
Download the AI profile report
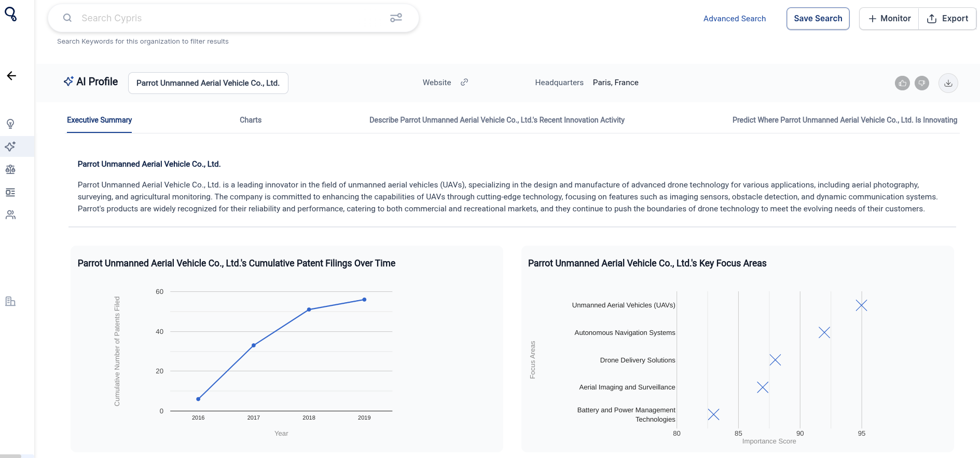point(948,83)
